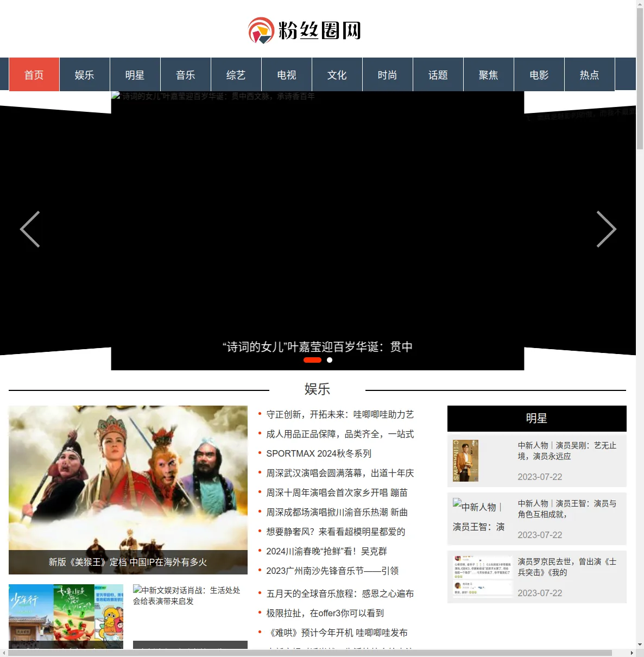Open 周深成都场演唱掀川渝音乐热潮 article

pyautogui.click(x=337, y=512)
